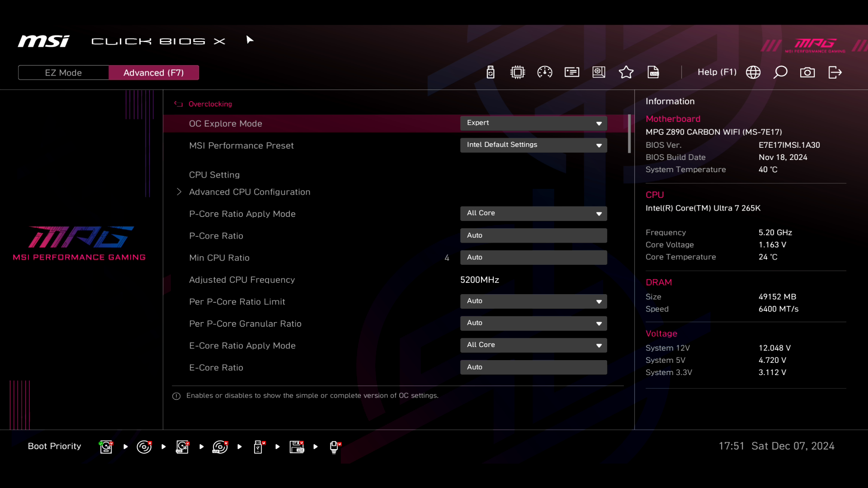Switch to EZ Mode tab
The width and height of the screenshot is (868, 488).
coord(63,73)
